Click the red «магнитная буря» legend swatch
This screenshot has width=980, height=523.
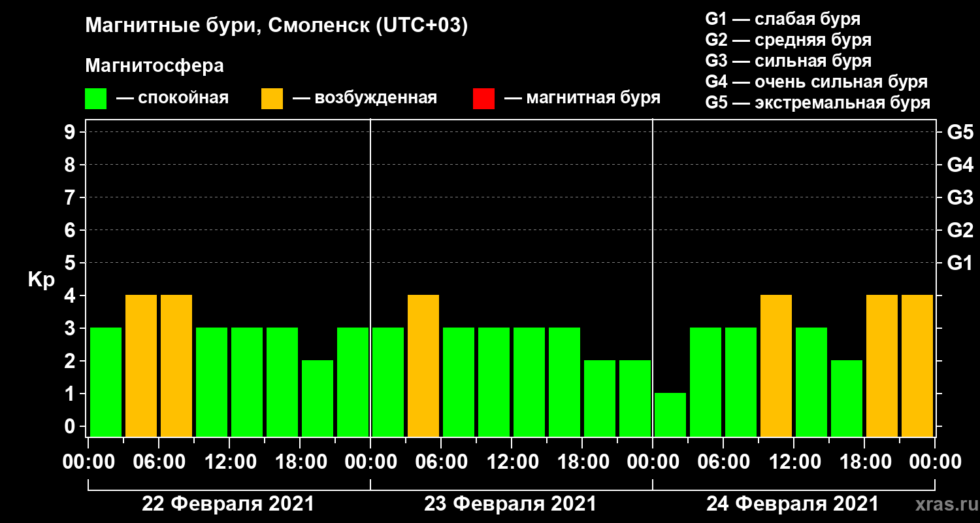pyautogui.click(x=483, y=99)
